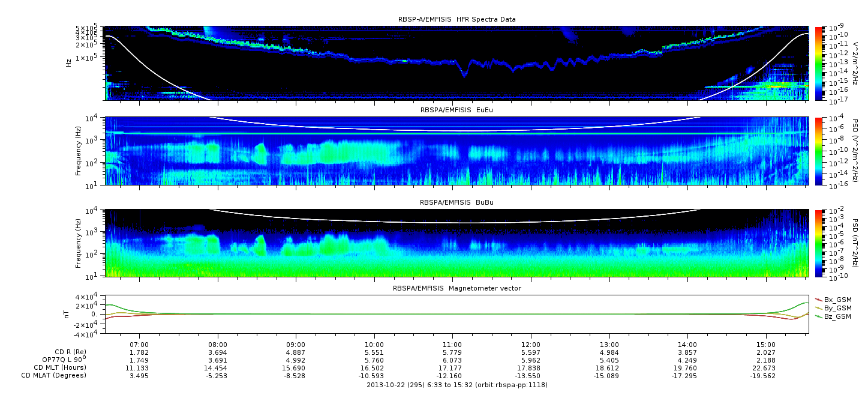Click the 2013-10-22 date range footer text
Screen dimensions: 868x395
pyautogui.click(x=456, y=385)
